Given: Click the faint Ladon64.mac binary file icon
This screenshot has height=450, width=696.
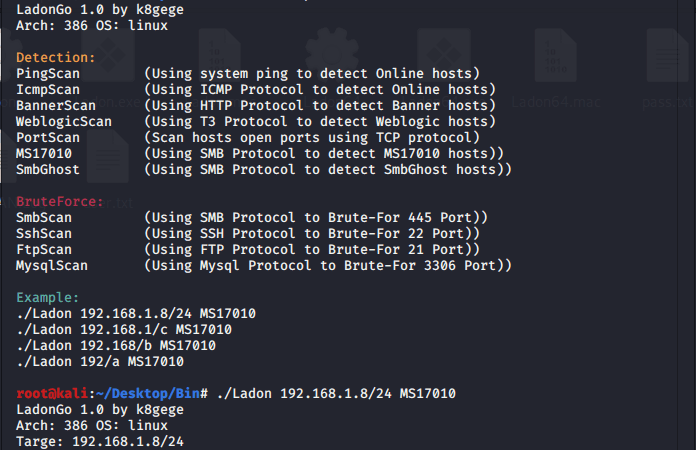Looking at the screenshot, I should coord(555,55).
